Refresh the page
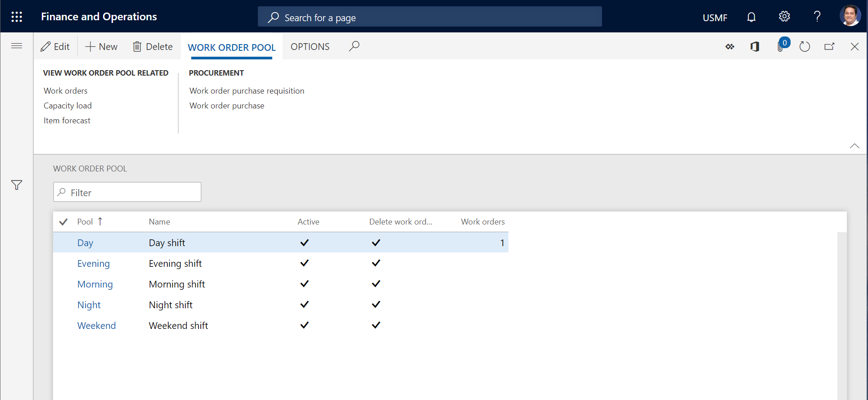Screen dimensions: 868x400 point(805,46)
